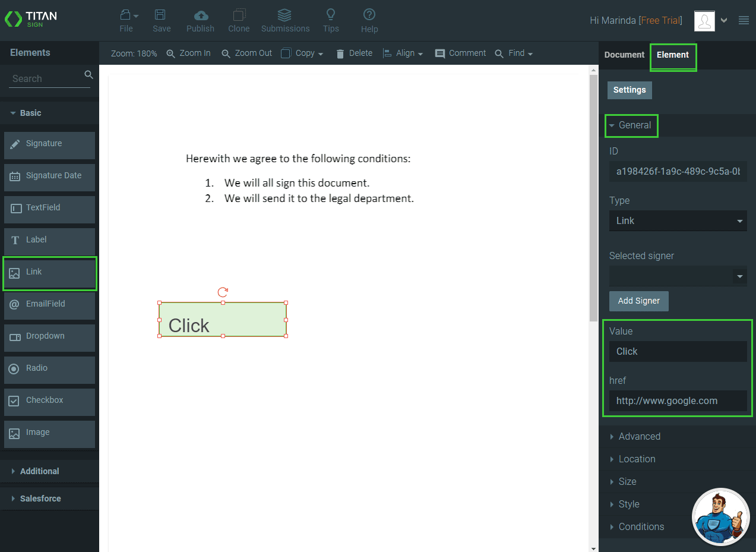Switch to the Document tab
The width and height of the screenshot is (756, 552).
624,55
